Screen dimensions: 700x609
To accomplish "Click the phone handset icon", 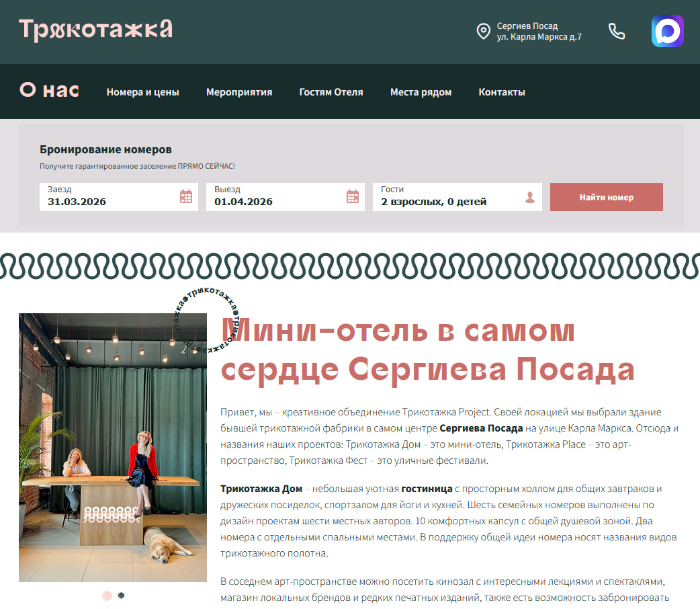I will (x=616, y=32).
